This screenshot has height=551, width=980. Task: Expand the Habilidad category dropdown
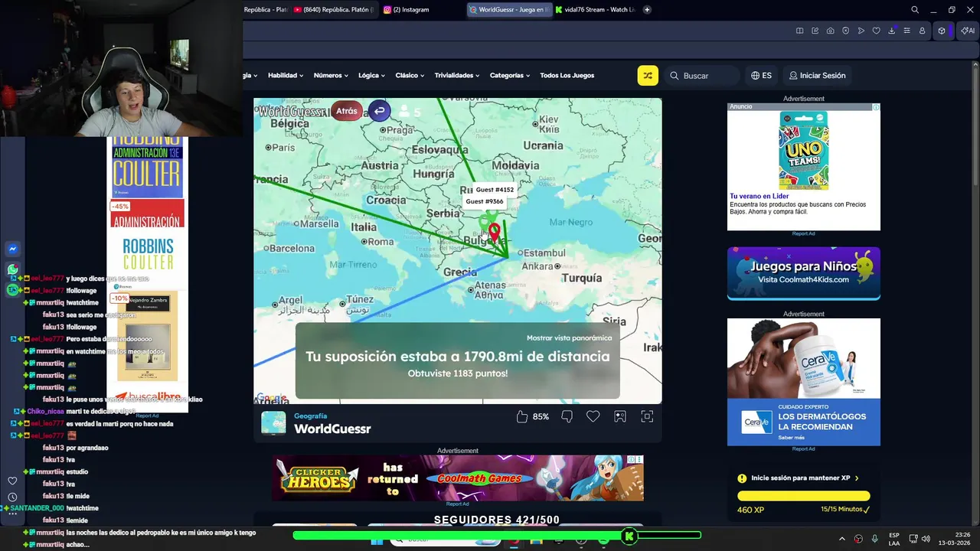[x=285, y=76]
